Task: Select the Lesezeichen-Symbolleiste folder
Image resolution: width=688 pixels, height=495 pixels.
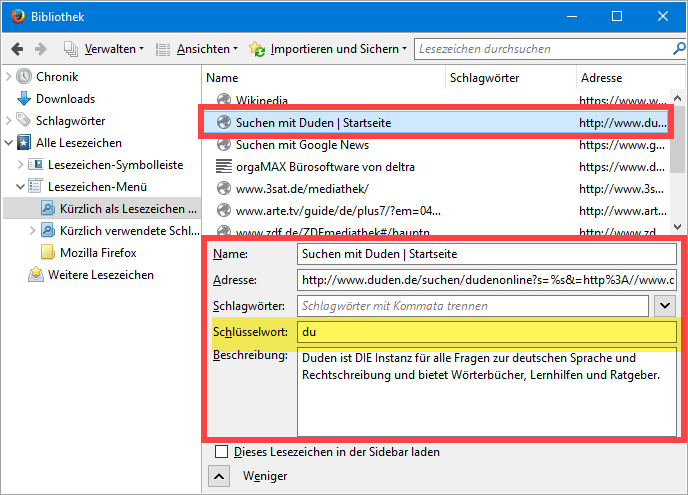Action: pyautogui.click(x=115, y=165)
